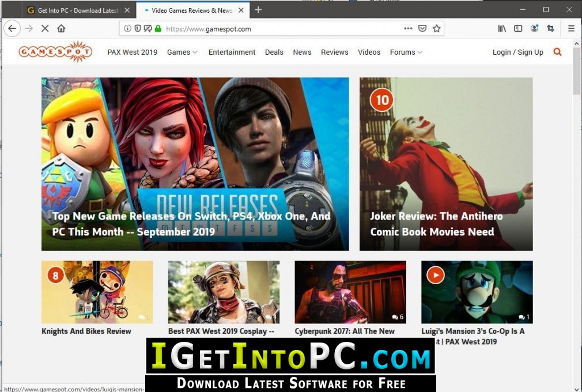Bookmark this page with star icon
The height and width of the screenshot is (392, 582).
(x=437, y=29)
